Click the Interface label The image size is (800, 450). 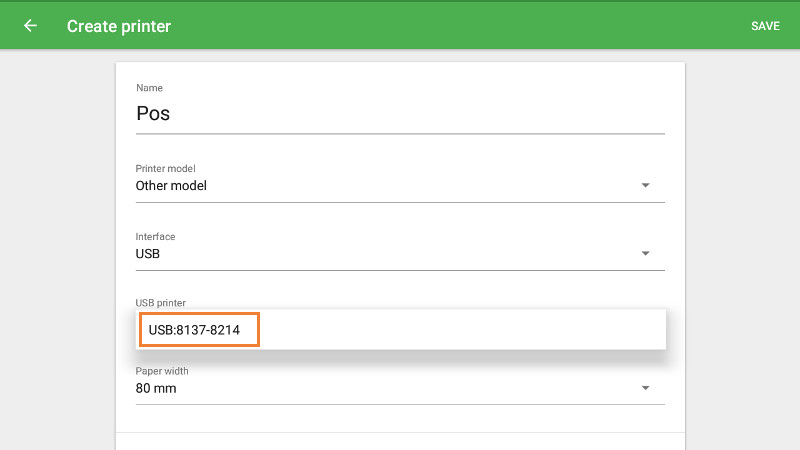click(155, 237)
